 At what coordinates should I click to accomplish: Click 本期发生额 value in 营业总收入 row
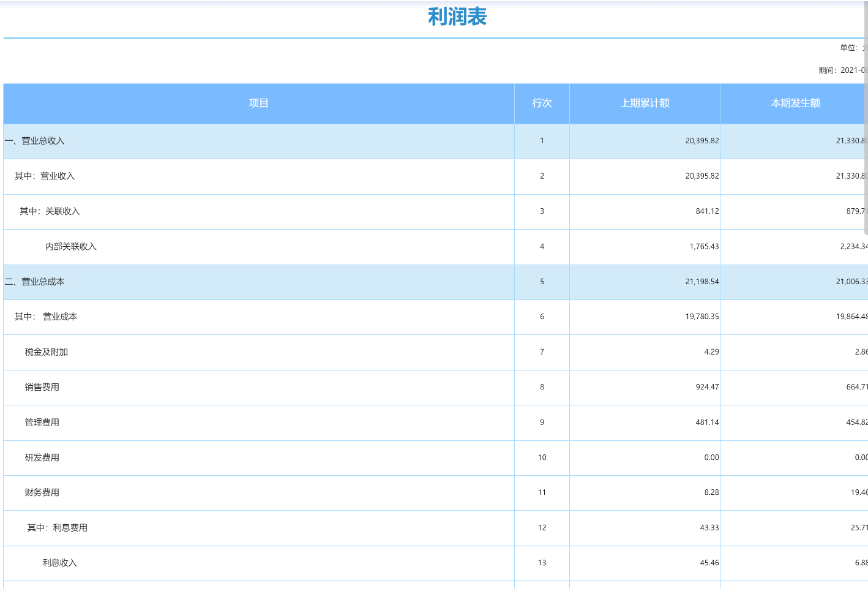851,141
